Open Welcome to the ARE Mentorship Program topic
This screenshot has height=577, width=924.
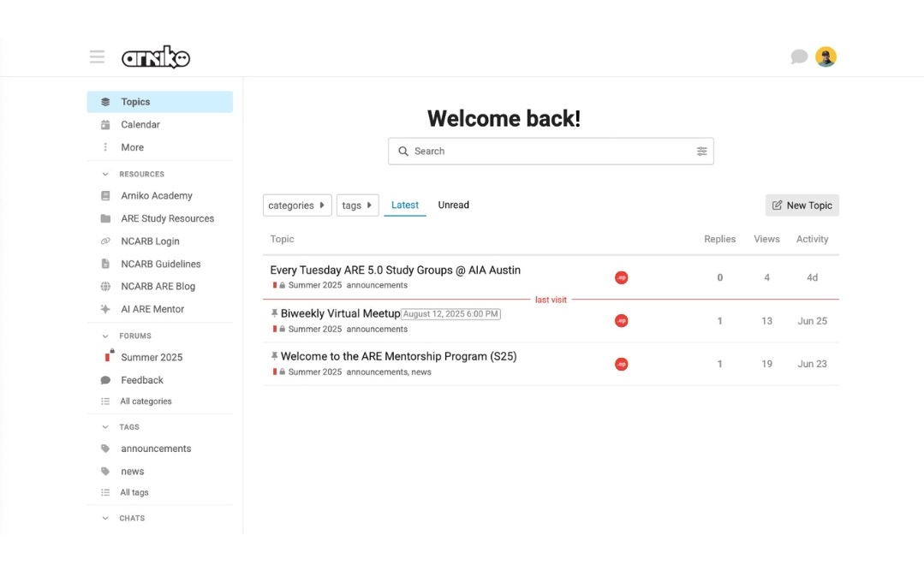(398, 357)
